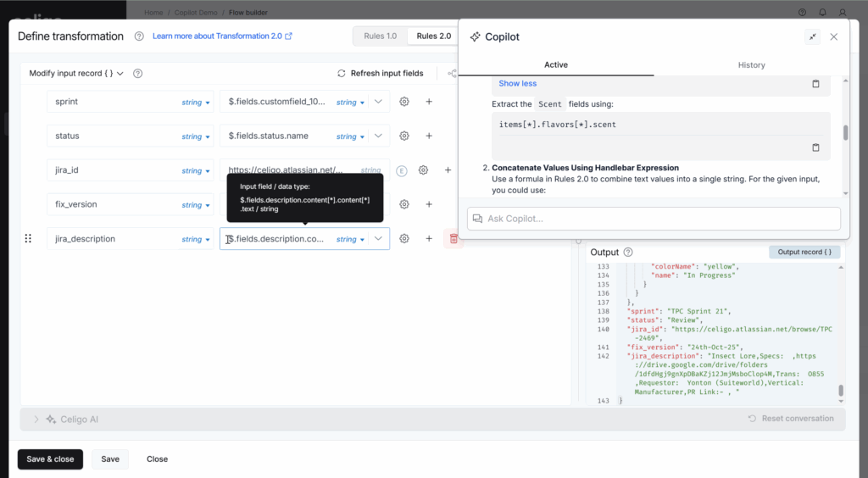Expand the Celigo AI section

pyautogui.click(x=36, y=419)
